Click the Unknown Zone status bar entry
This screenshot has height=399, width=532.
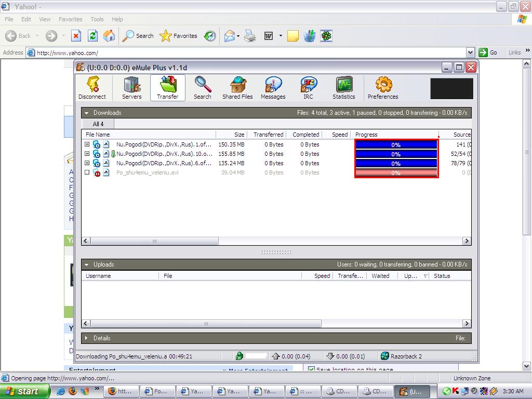pyautogui.click(x=472, y=378)
